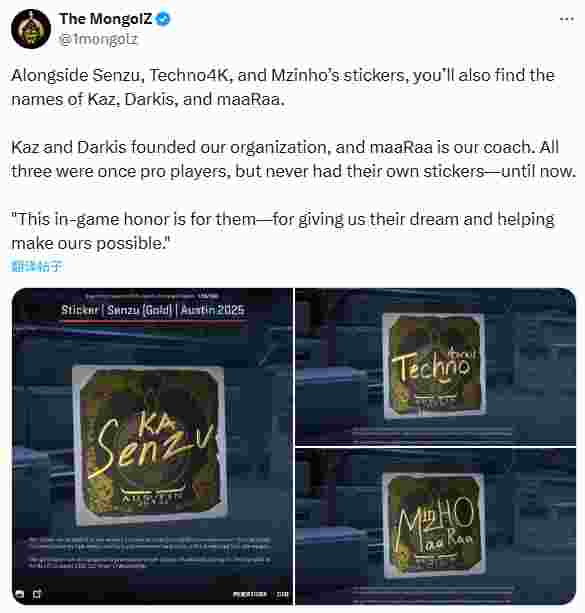Viewport: 585px width, 613px height.
Task: Click the translate post link
Action: tap(36, 267)
